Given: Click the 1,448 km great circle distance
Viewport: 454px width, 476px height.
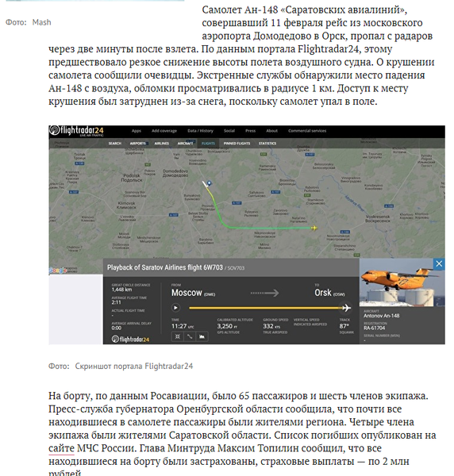Looking at the screenshot, I should pyautogui.click(x=121, y=290).
